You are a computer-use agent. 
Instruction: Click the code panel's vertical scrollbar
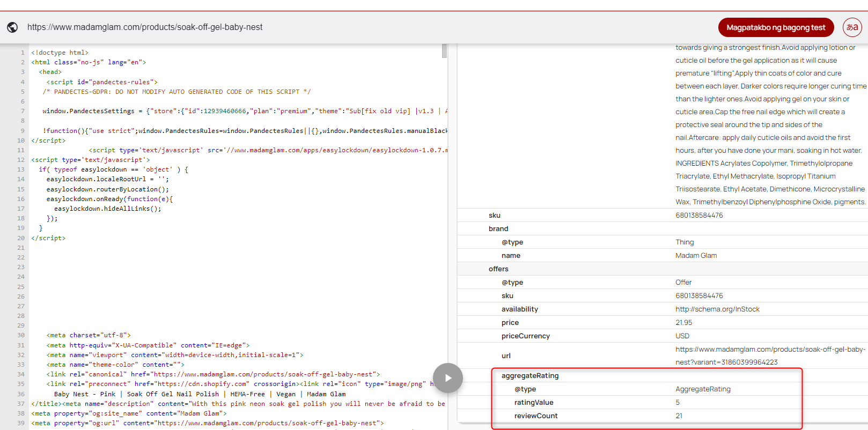444,51
